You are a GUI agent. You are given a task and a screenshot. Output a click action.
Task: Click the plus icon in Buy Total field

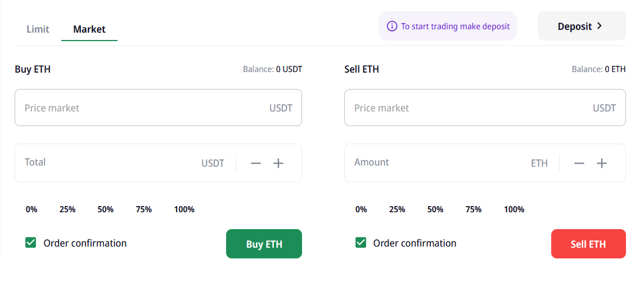pos(278,163)
